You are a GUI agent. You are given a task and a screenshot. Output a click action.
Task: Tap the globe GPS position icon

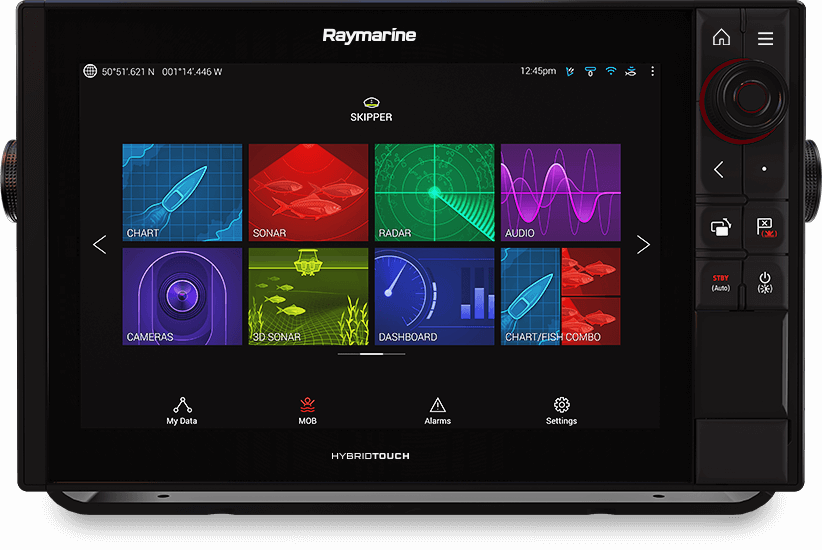tap(90, 71)
